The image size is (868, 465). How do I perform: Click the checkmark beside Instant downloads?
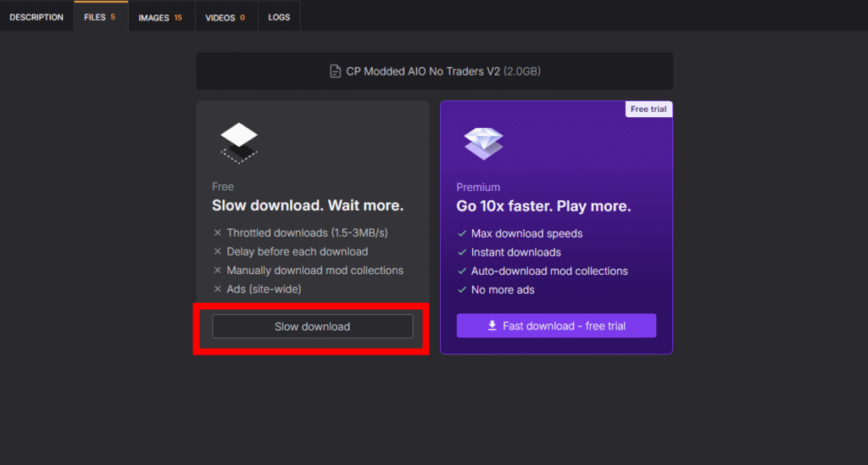pos(462,252)
